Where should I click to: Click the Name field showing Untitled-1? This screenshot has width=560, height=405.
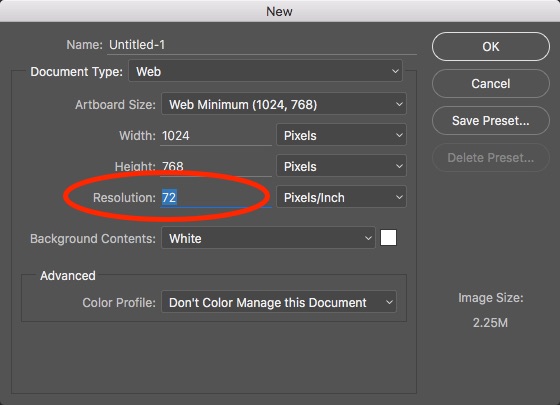(x=262, y=45)
